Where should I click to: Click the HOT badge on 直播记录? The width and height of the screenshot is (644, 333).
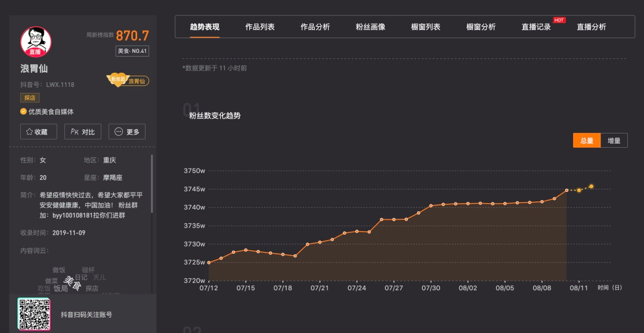coord(559,20)
